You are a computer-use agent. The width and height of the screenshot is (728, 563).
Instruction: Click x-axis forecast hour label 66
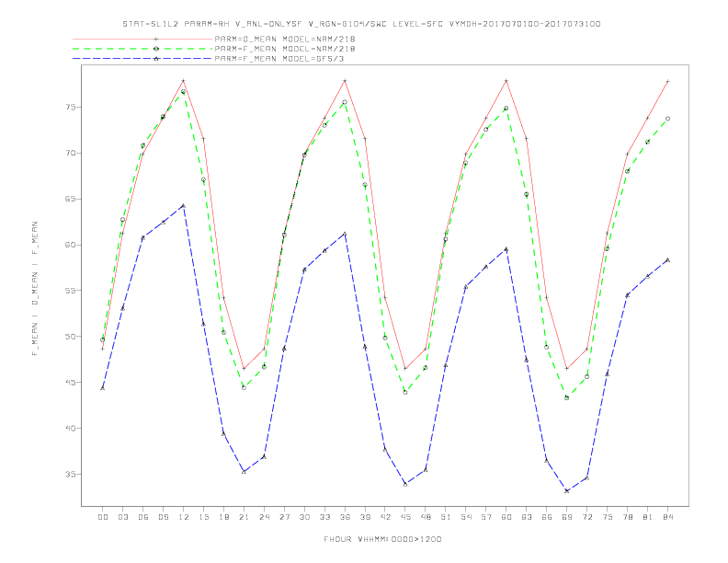[547, 517]
